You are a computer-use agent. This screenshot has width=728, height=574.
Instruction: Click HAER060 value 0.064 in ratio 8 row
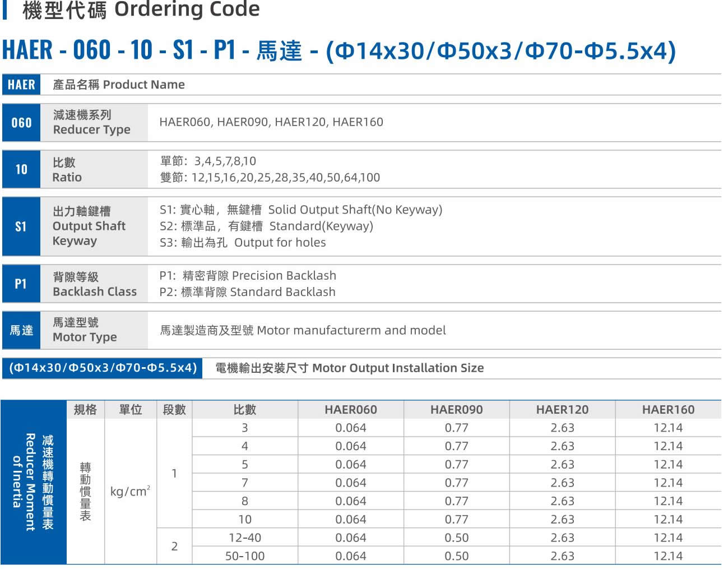point(351,502)
